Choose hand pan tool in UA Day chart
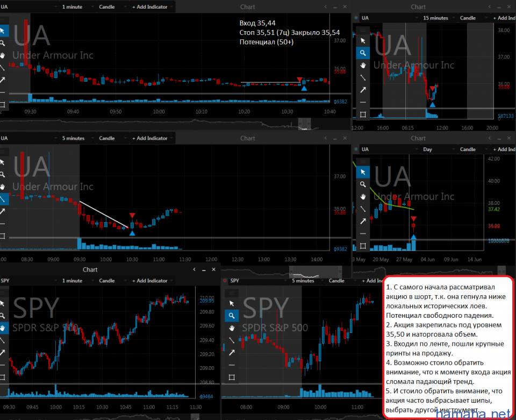 [x=363, y=196]
